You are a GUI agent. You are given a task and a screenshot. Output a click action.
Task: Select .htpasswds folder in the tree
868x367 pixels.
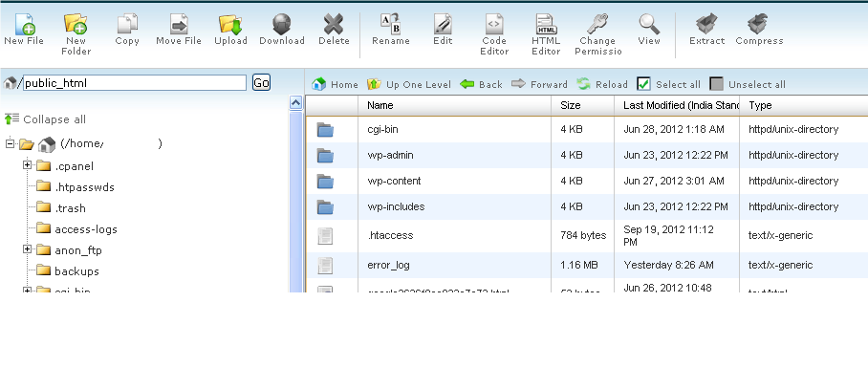(x=84, y=187)
